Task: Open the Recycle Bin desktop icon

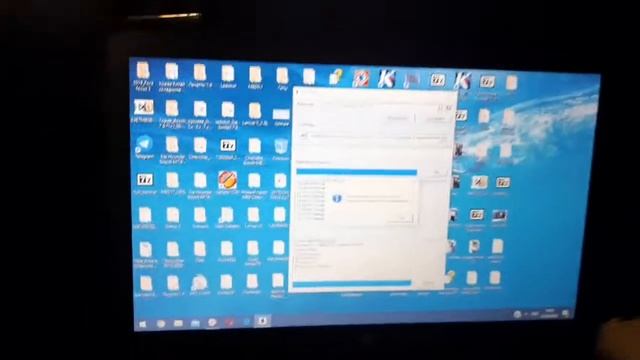Action: point(281,147)
